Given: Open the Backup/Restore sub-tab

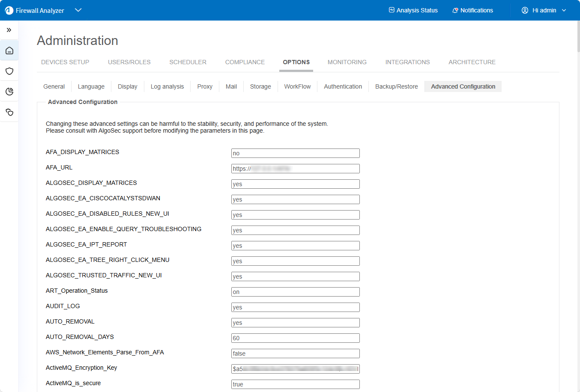Looking at the screenshot, I should click(396, 86).
